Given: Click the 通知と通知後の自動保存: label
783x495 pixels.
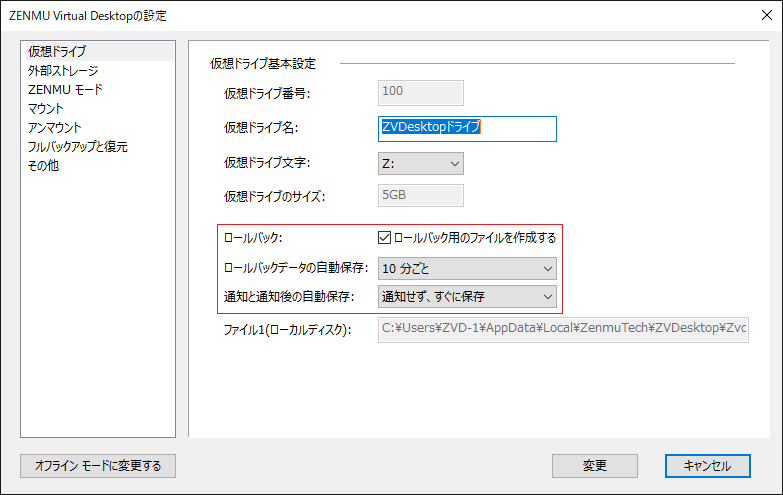Looking at the screenshot, I should tap(289, 297).
